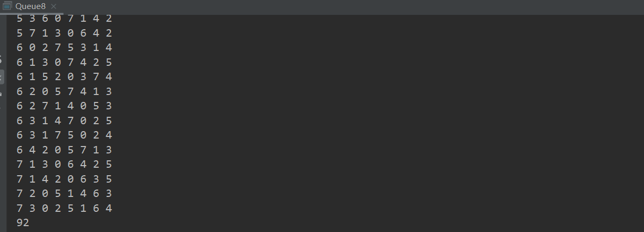Click output line 6 4 2 0 5 7 1 3
This screenshot has width=644, height=232.
click(x=64, y=150)
